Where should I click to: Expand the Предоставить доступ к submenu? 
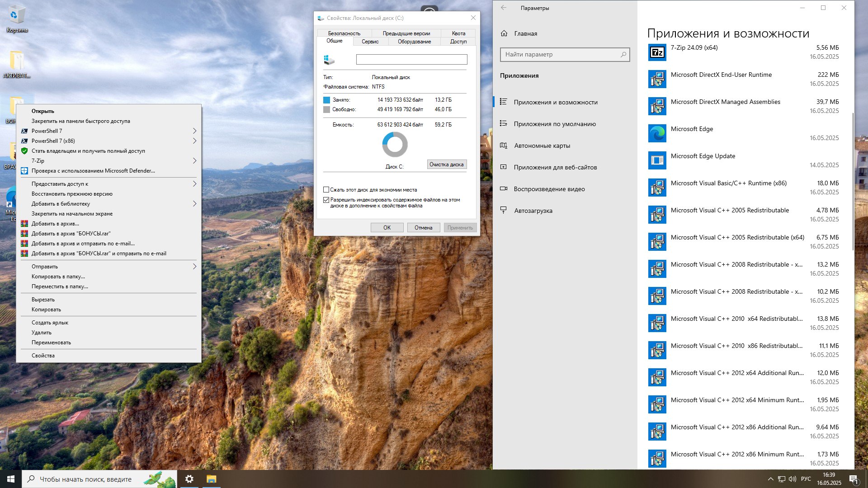pyautogui.click(x=194, y=184)
